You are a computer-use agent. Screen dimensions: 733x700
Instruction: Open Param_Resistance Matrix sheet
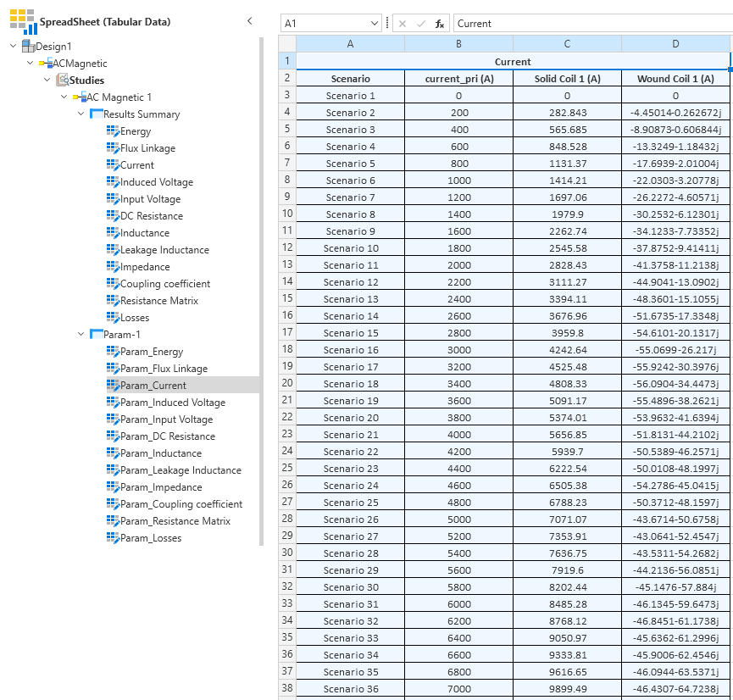point(175,521)
